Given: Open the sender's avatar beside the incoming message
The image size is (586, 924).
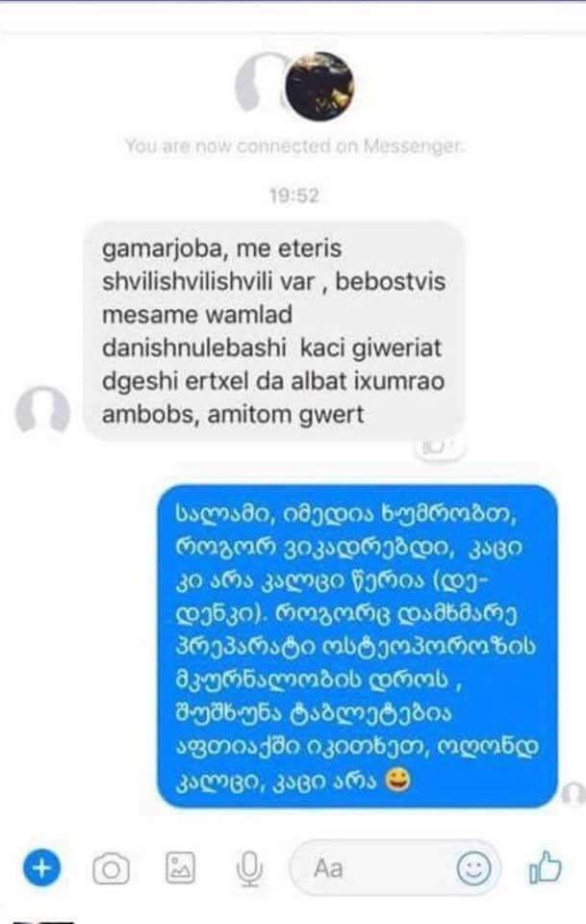Looking at the screenshot, I should [x=42, y=411].
